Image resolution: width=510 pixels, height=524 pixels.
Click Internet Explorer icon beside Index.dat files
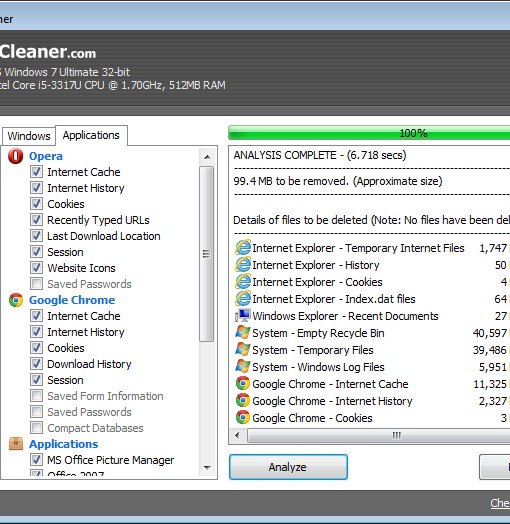tap(243, 299)
